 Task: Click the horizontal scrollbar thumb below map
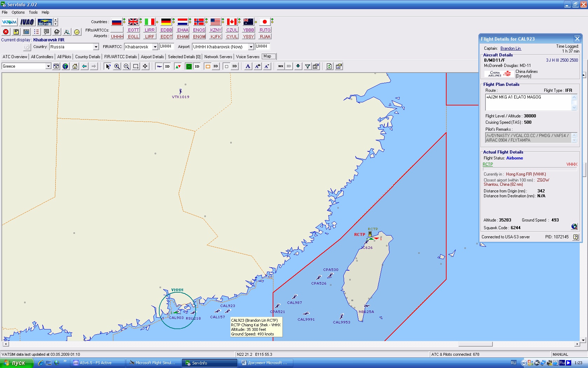pos(475,344)
